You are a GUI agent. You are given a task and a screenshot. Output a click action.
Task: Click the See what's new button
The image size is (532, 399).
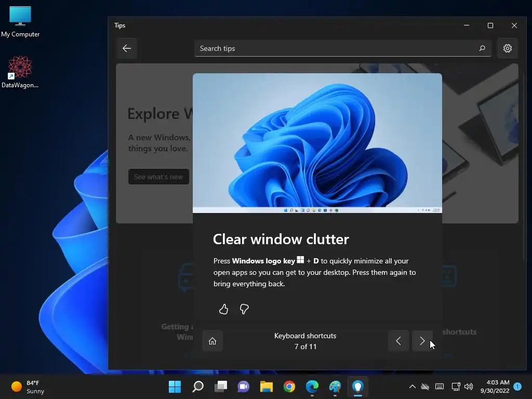pyautogui.click(x=158, y=177)
